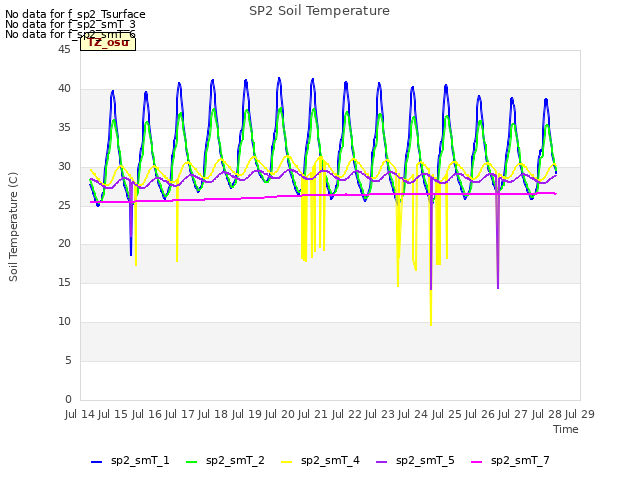Screen dimensions: 640x480
Task: Click the Jul 19 x-axis tick label
Action: point(247,414)
